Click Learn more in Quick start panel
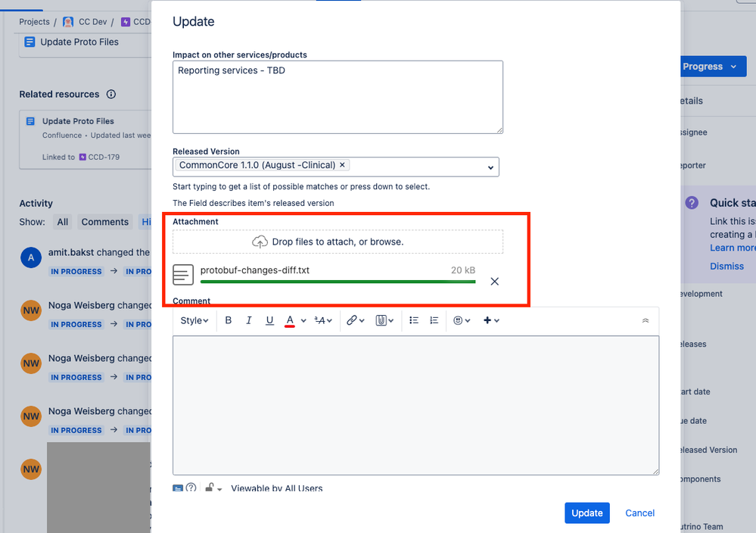 coord(733,248)
